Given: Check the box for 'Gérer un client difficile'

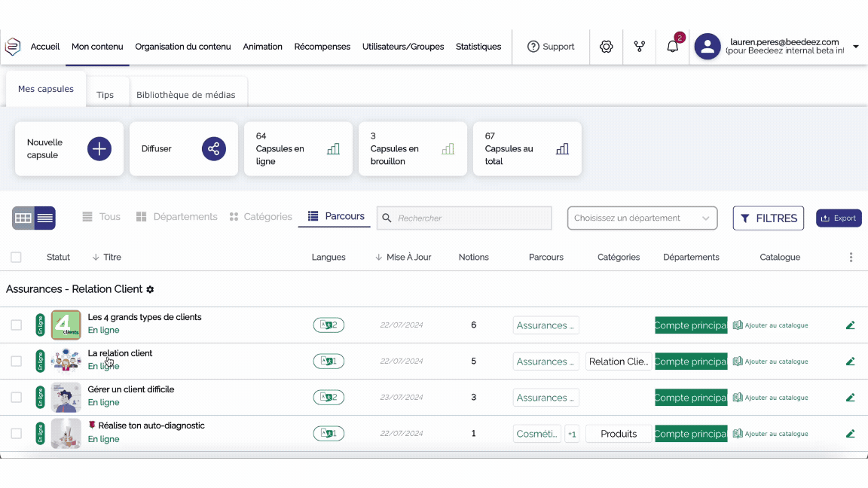Looking at the screenshot, I should (x=16, y=398).
